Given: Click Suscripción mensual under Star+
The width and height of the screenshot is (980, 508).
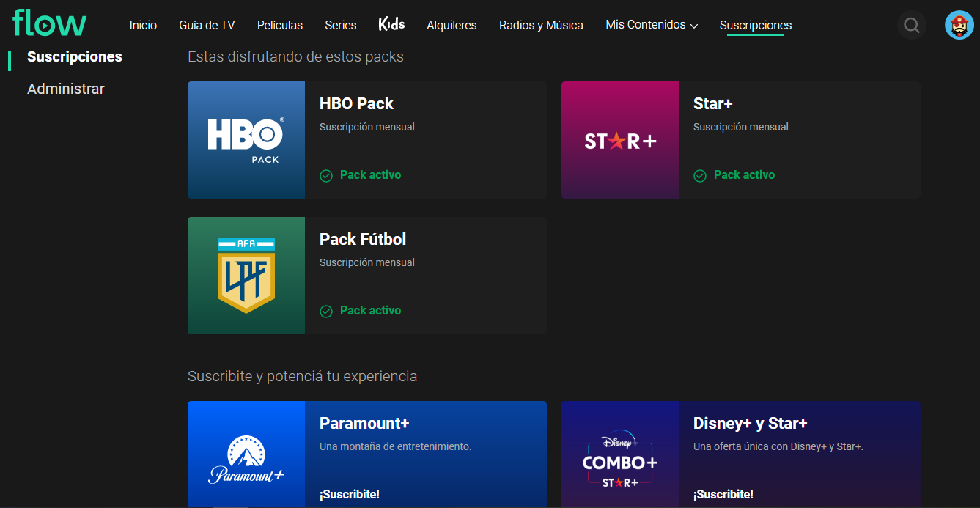Looking at the screenshot, I should pos(741,127).
